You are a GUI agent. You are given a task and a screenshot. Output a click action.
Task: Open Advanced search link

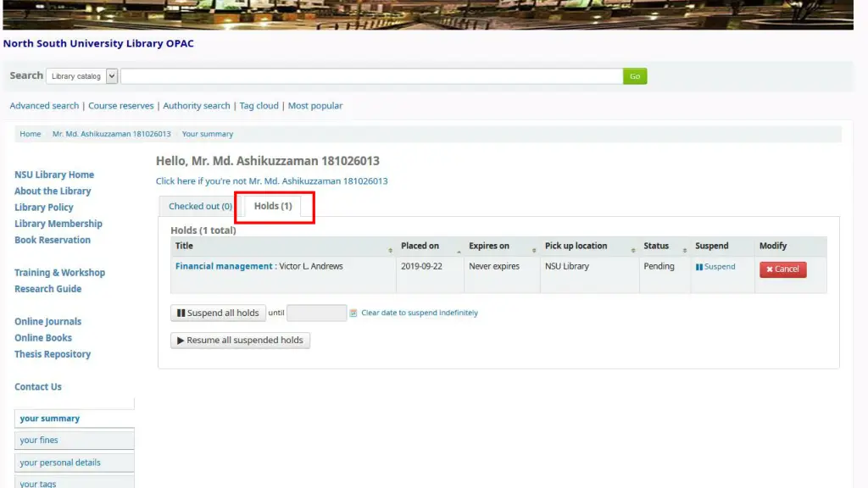(44, 106)
